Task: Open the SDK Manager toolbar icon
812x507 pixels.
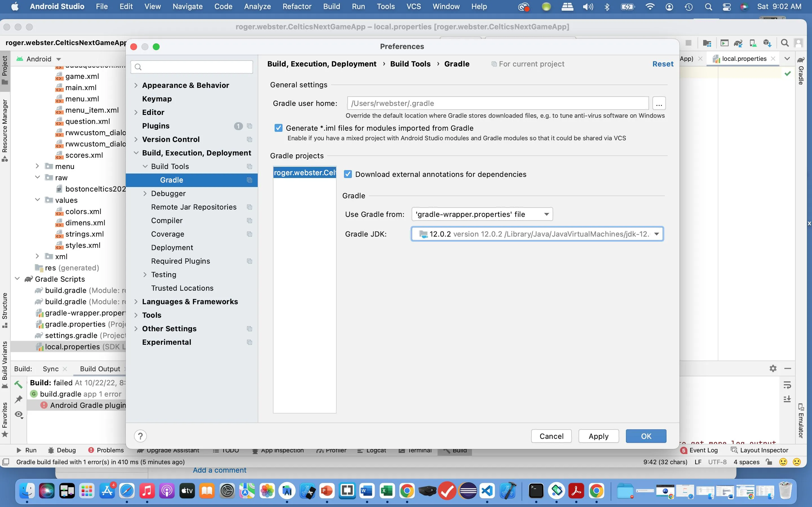Action: tap(767, 43)
